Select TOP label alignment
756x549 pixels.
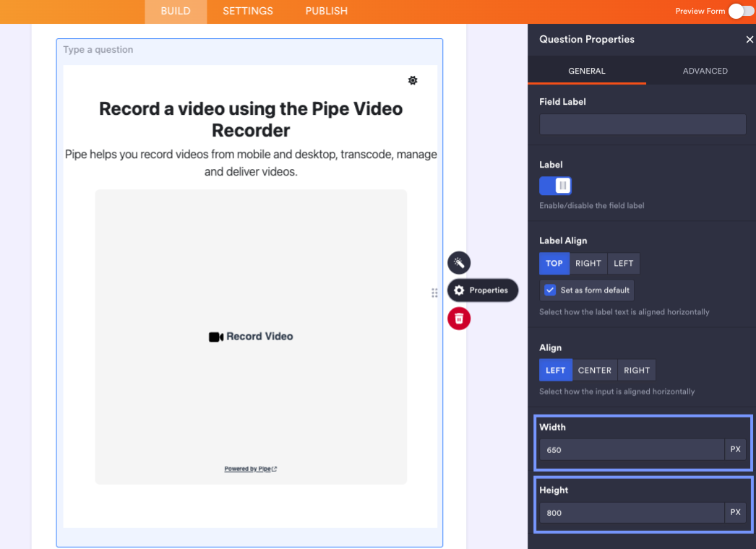554,263
